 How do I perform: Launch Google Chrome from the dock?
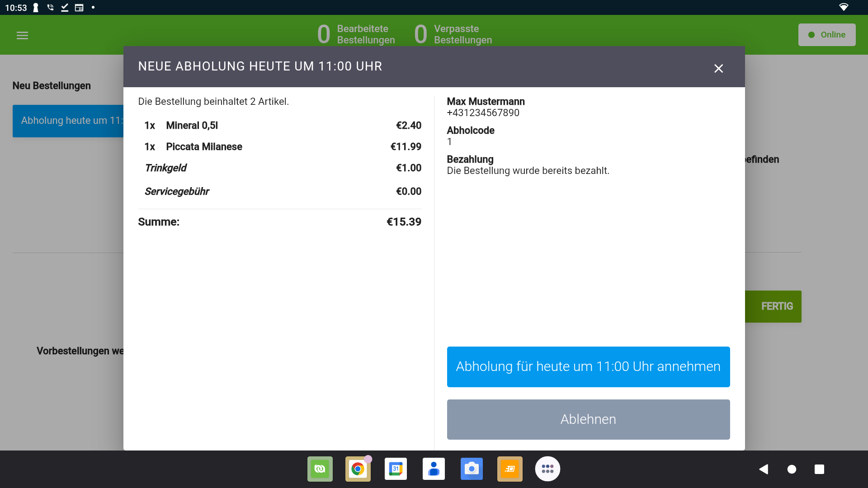(x=358, y=469)
